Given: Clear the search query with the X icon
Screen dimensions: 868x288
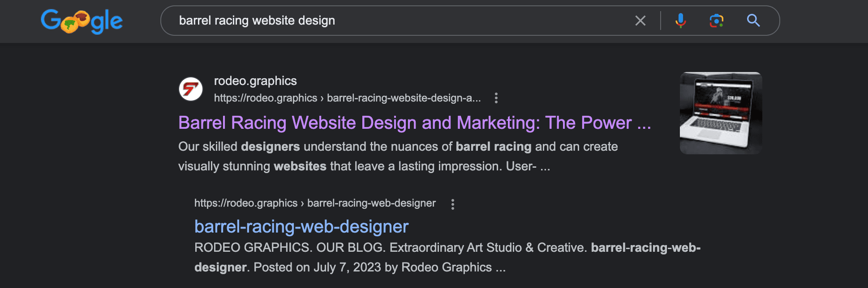Looking at the screenshot, I should [x=640, y=21].
